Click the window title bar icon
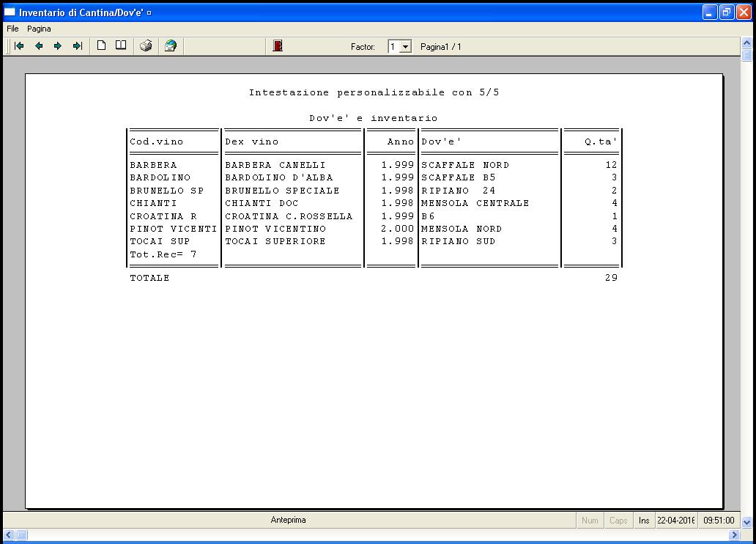Viewport: 756px width, 544px height. click(x=10, y=12)
